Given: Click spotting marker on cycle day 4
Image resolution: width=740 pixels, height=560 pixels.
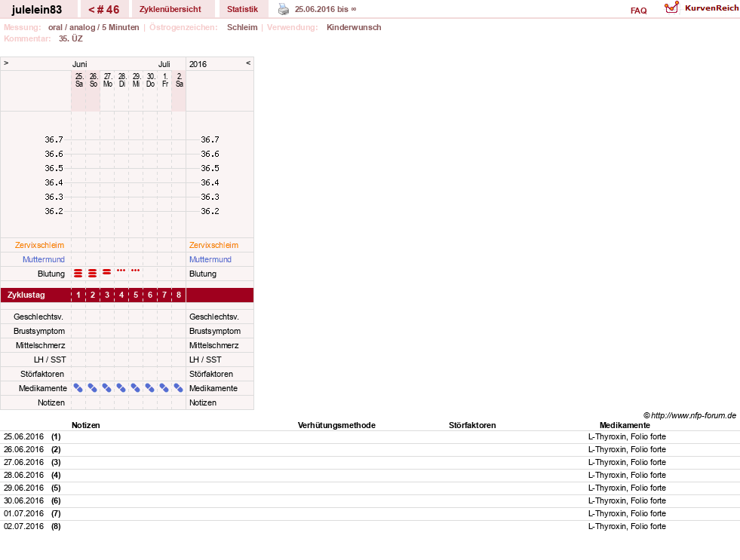Looking at the screenshot, I should click(x=121, y=271).
